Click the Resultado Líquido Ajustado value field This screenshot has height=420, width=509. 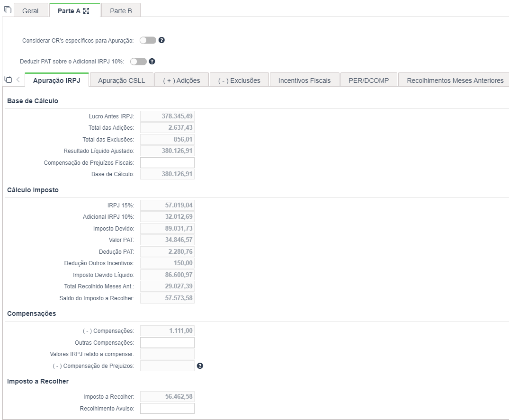[x=167, y=151]
